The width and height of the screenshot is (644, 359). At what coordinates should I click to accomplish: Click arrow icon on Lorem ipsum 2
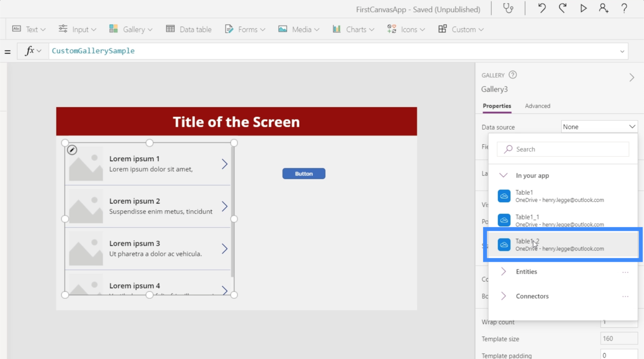(225, 206)
